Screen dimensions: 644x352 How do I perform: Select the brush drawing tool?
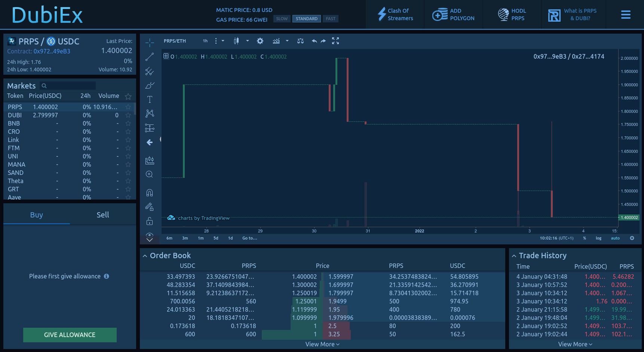coord(150,85)
